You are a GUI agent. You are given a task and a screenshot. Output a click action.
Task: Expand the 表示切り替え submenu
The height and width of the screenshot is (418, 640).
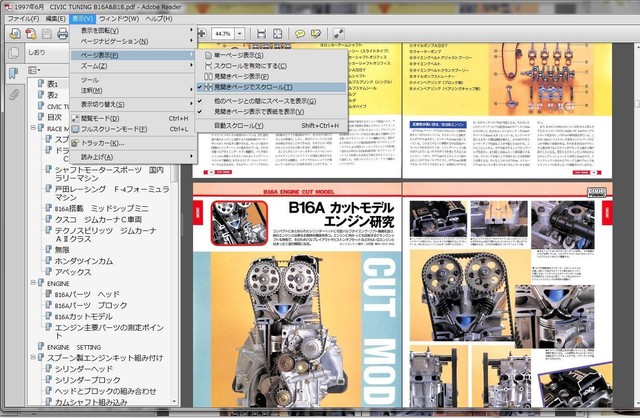click(132, 104)
